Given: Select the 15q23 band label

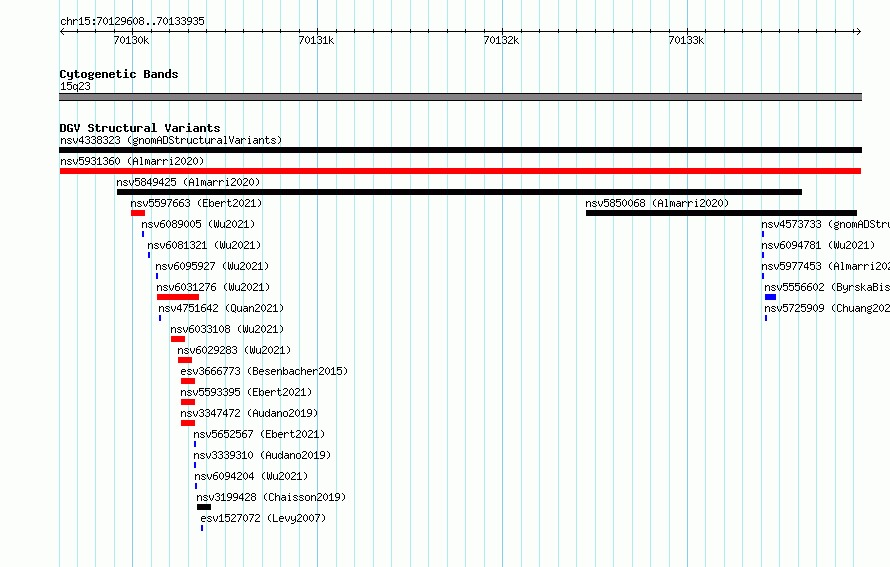Looking at the screenshot, I should (x=75, y=86).
